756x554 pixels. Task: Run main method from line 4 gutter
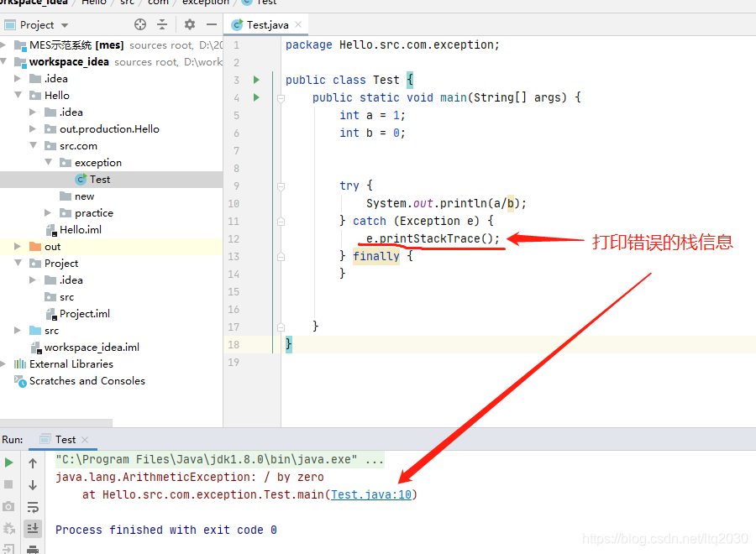tap(256, 98)
